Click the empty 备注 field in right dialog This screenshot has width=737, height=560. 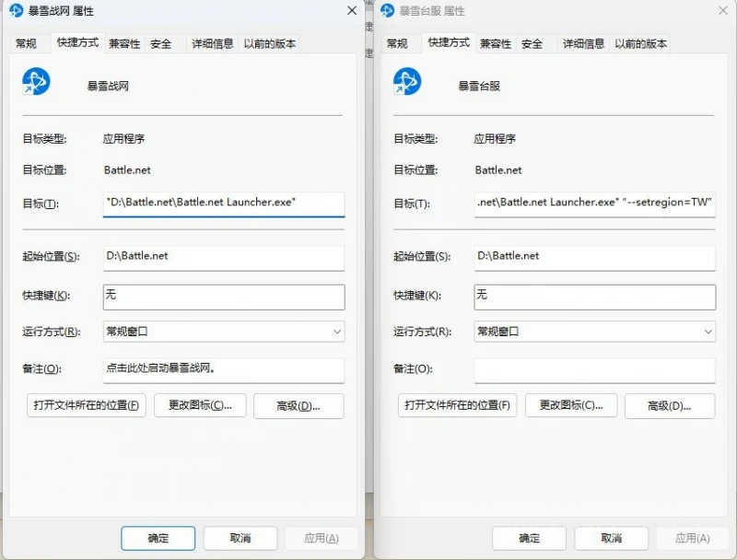[595, 371]
